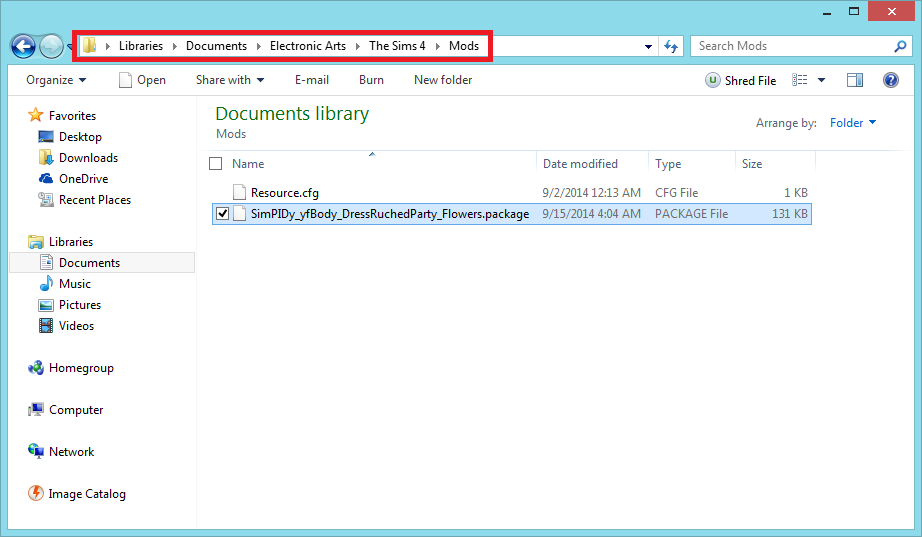Click the Pictures library icon
Viewport: 922px width, 537px height.
(x=46, y=305)
